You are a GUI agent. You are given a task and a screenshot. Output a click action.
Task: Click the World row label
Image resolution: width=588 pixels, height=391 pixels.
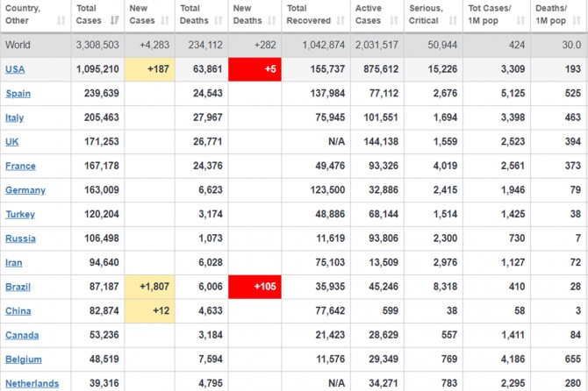18,45
